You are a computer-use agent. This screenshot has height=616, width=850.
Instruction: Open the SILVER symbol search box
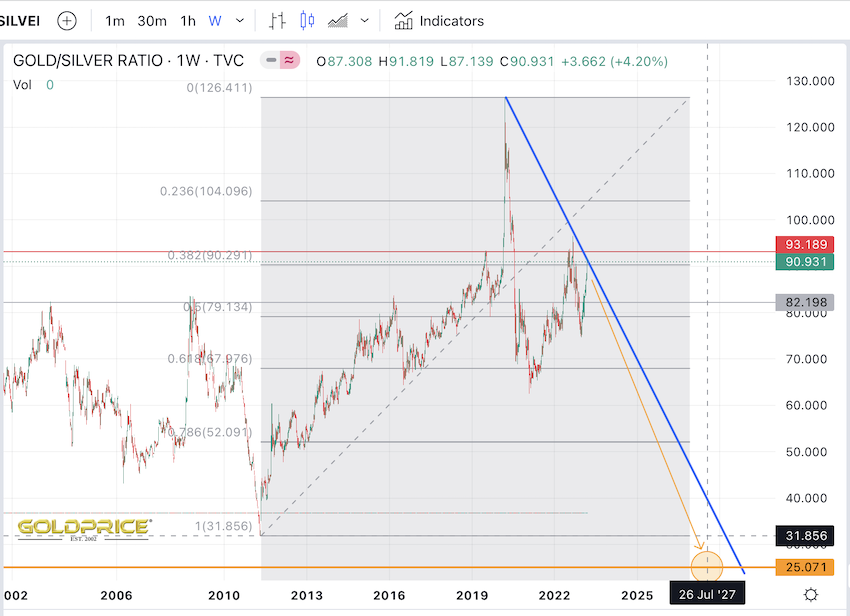[20, 20]
